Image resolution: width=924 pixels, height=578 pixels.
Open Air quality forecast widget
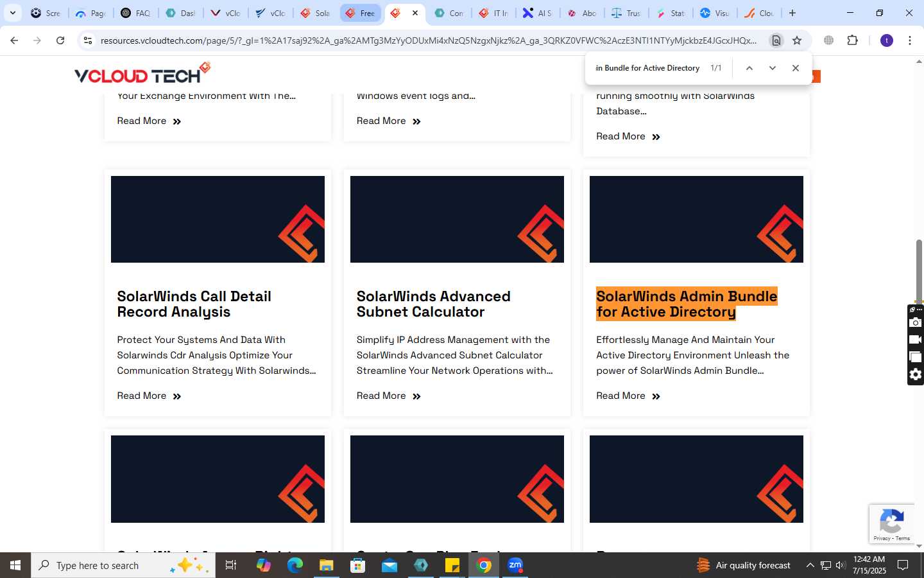(x=744, y=565)
